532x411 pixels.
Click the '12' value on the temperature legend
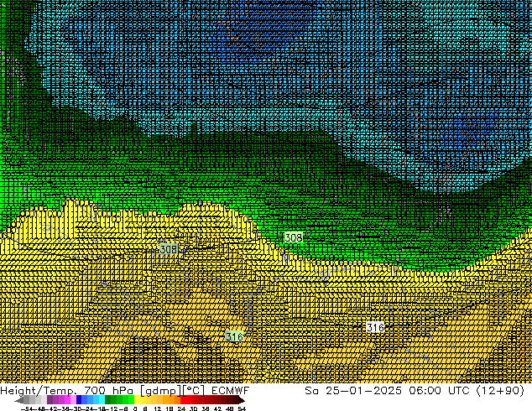(158, 408)
